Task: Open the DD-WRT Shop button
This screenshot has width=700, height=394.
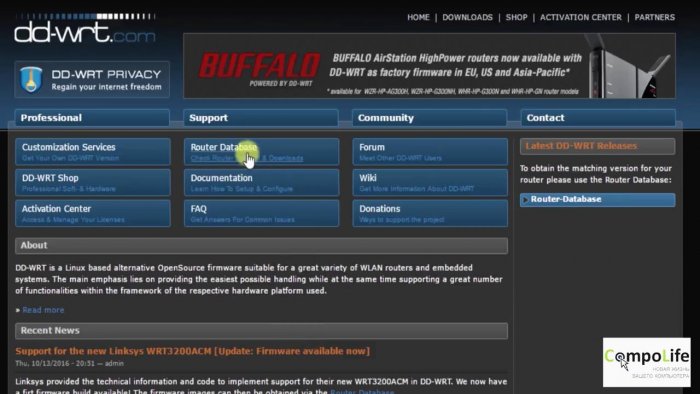Action: [92, 182]
